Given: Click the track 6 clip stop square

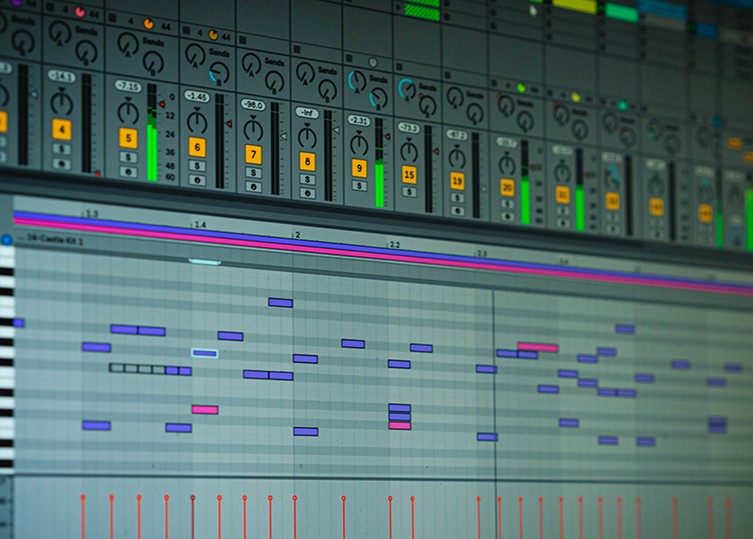Looking at the screenshot, I should pyautogui.click(x=186, y=30).
